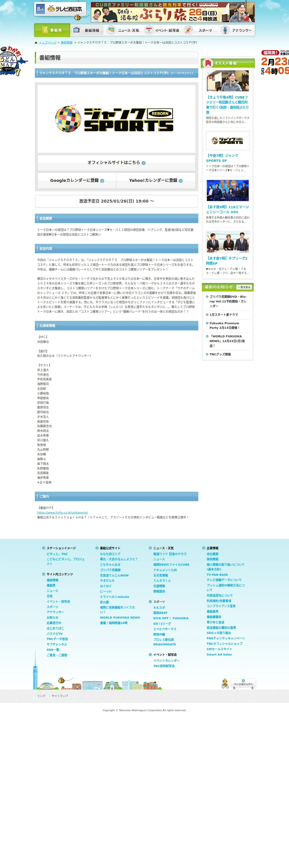The width and height of the screenshot is (289, 868).
Task: Open the アナウンサー navigation tab
Action: [237, 30]
